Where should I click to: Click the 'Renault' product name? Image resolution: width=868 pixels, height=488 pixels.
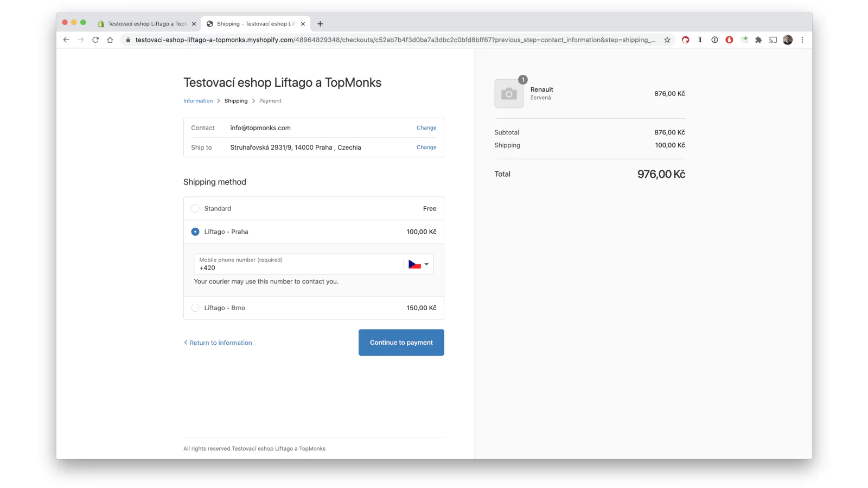point(542,89)
